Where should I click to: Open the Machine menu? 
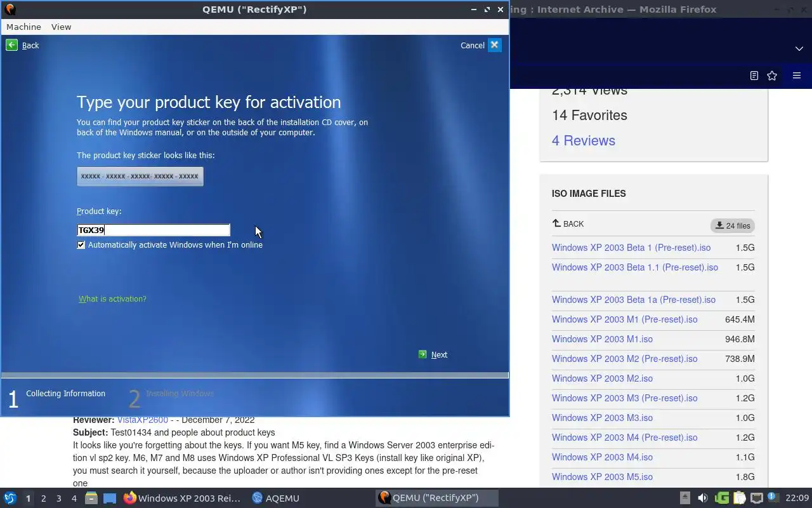coord(23,27)
